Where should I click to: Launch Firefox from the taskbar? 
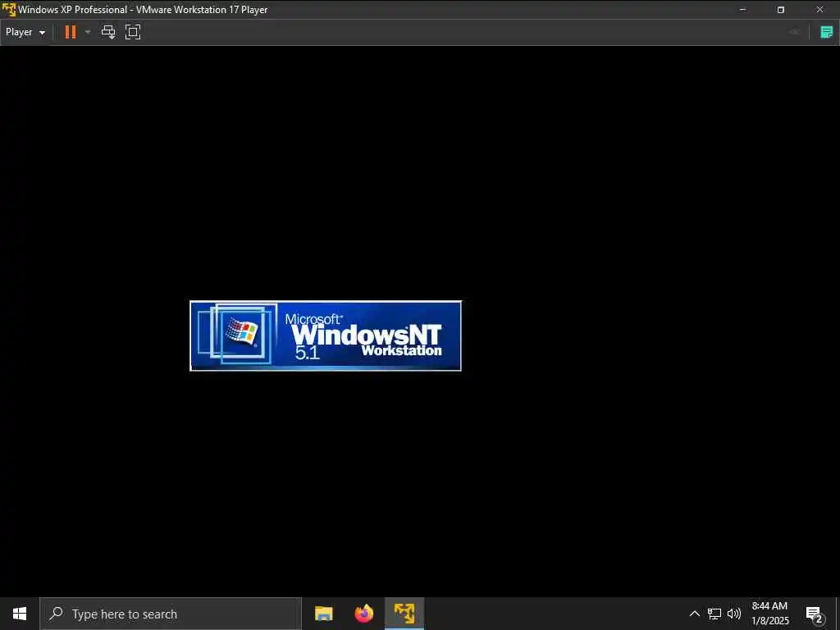364,614
